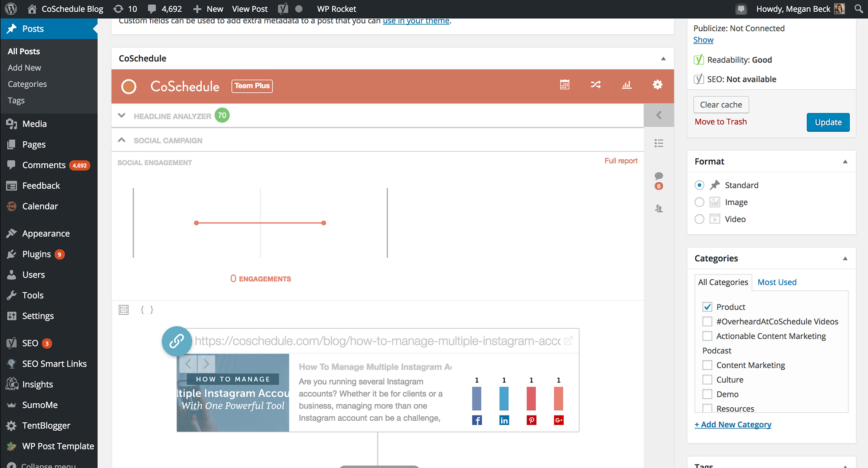Click the Instagram post thumbnail image
The width and height of the screenshot is (868, 468).
point(233,393)
